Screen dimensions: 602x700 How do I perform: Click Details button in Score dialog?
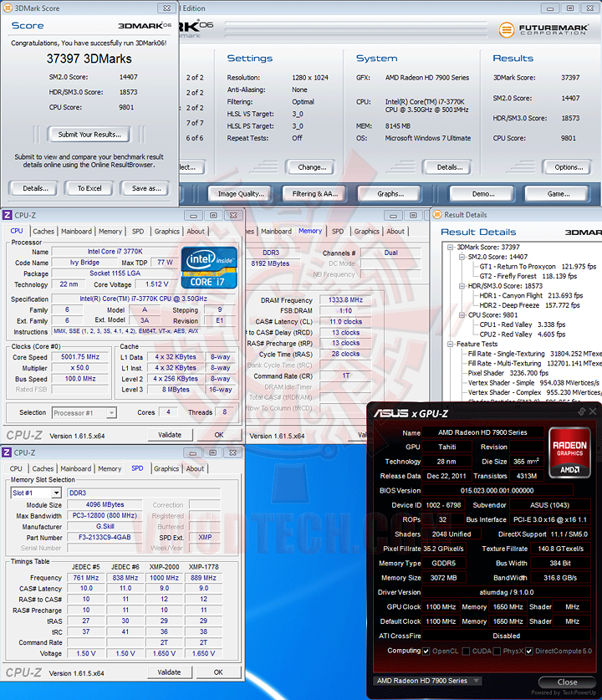tap(35, 188)
